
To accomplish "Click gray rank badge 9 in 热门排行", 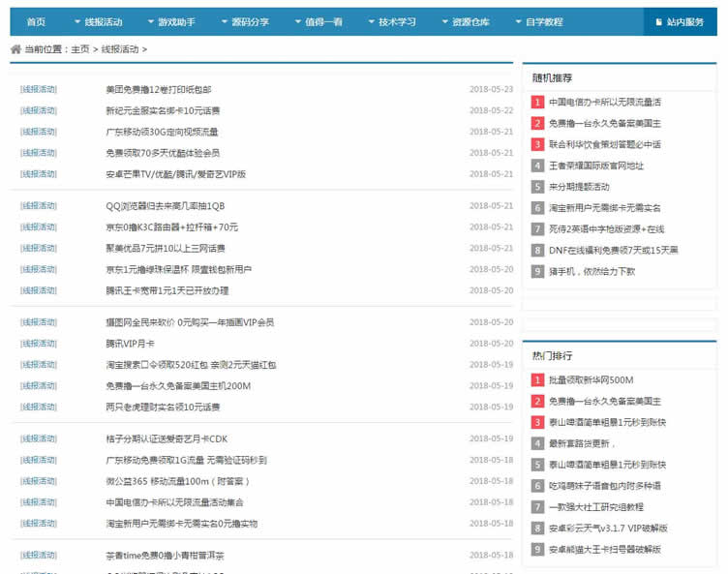I will pos(537,550).
